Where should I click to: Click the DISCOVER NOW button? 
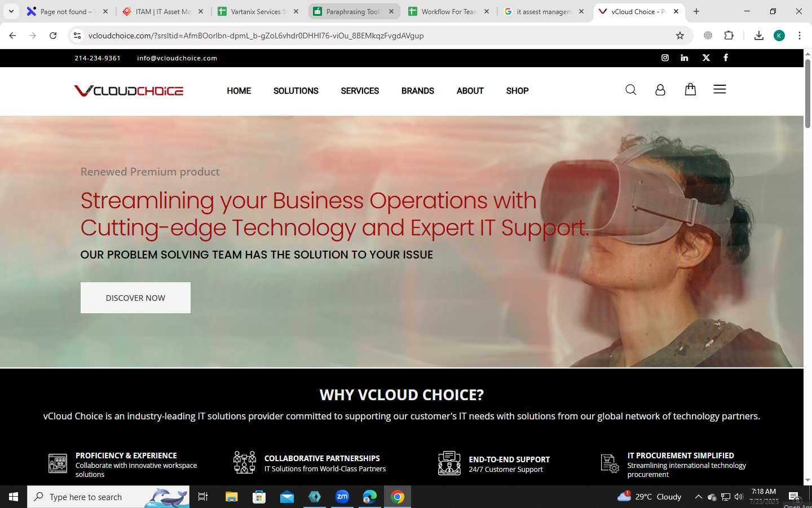click(135, 297)
